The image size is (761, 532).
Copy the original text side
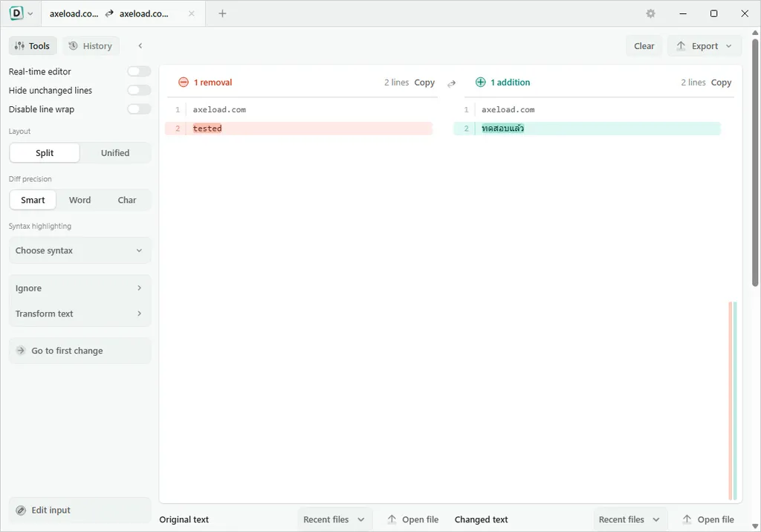(424, 82)
